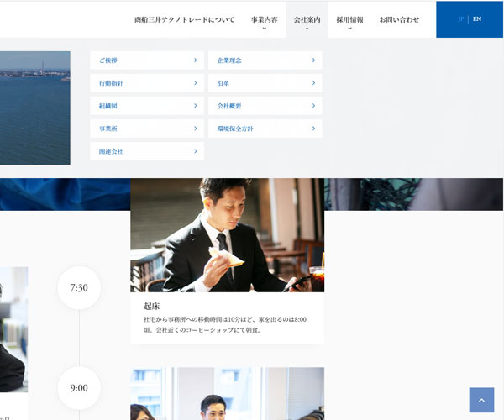Open 行動指針 submenu item
The height and width of the screenshot is (420, 504).
[147, 83]
